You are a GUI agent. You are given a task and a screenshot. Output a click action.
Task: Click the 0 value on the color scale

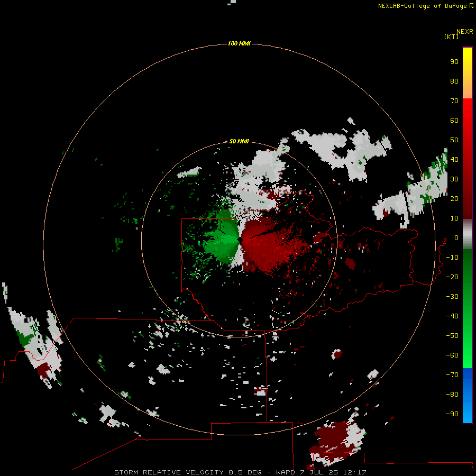[x=456, y=237]
